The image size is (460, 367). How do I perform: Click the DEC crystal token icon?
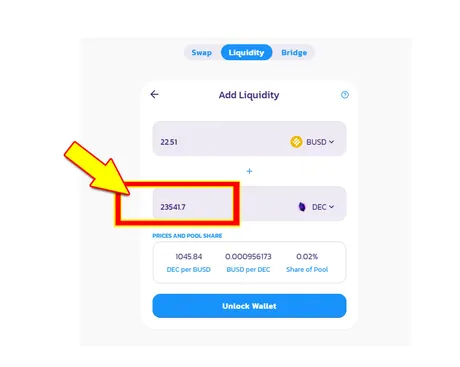click(x=302, y=207)
